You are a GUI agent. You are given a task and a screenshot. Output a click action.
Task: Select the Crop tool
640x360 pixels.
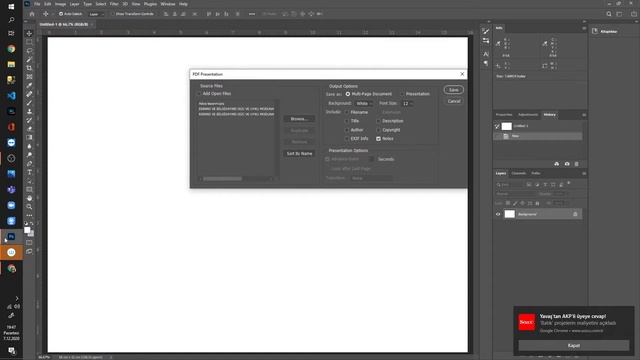(x=29, y=68)
